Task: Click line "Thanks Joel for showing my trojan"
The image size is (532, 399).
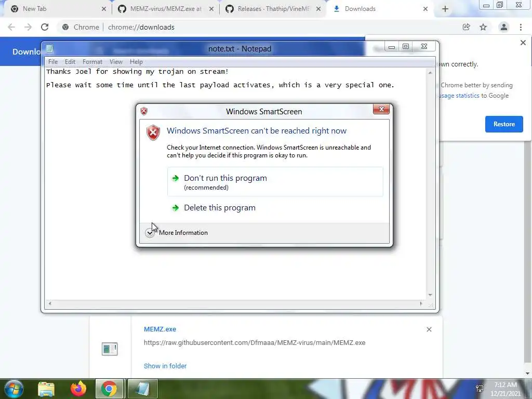Action: click(137, 72)
